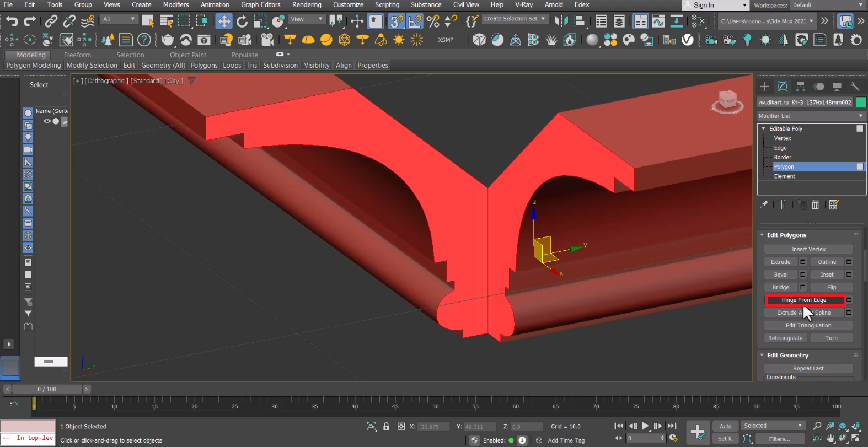Click the Undo arrow icon
Screen dimensions: 868x447
point(12,21)
